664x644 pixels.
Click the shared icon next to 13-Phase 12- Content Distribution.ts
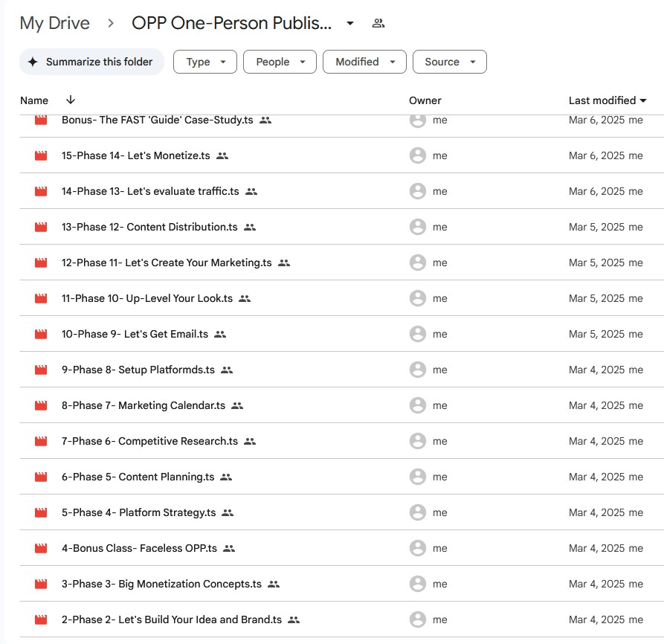click(250, 228)
